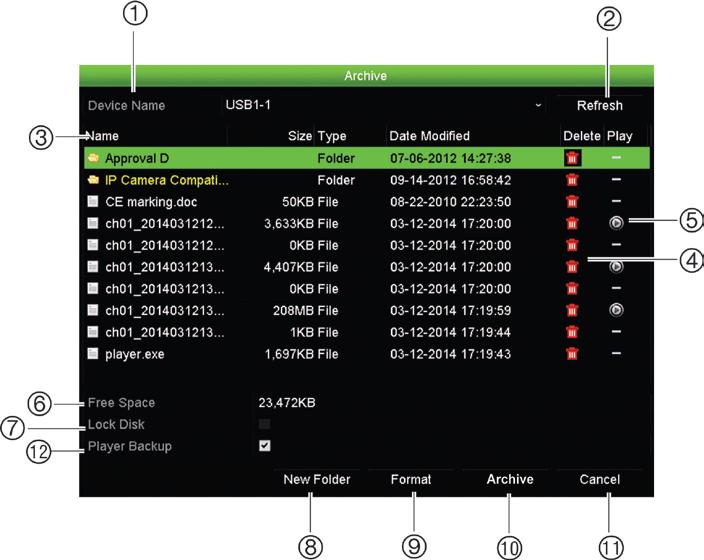Click file icon of the 4,407KB file
The image size is (704, 560).
(x=93, y=266)
